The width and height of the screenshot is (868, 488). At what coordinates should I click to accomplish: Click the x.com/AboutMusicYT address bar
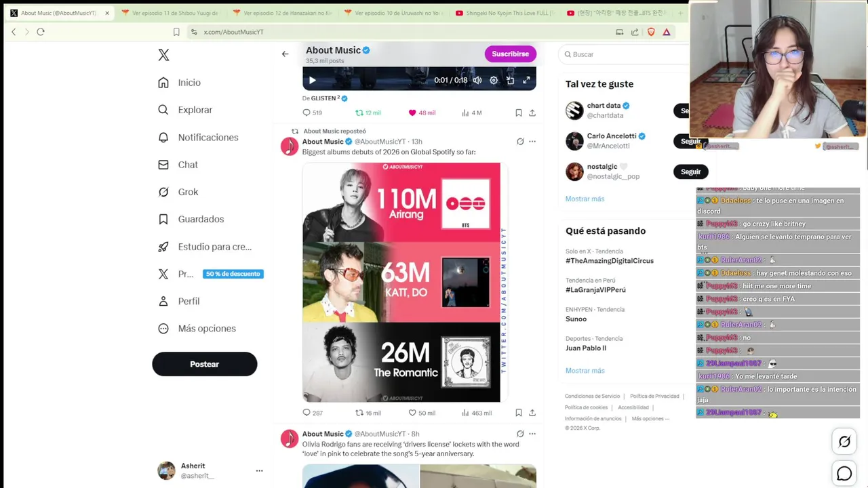pos(400,32)
